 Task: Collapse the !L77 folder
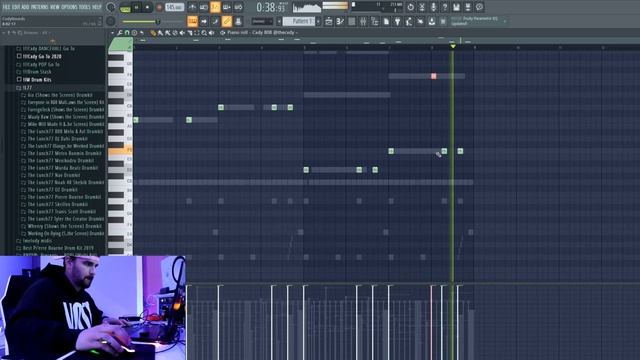point(27,87)
